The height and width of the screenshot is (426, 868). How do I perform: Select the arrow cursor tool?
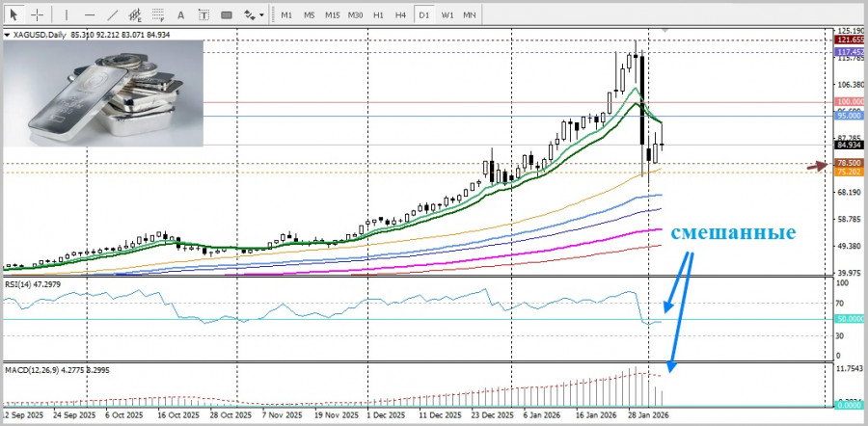pos(14,14)
